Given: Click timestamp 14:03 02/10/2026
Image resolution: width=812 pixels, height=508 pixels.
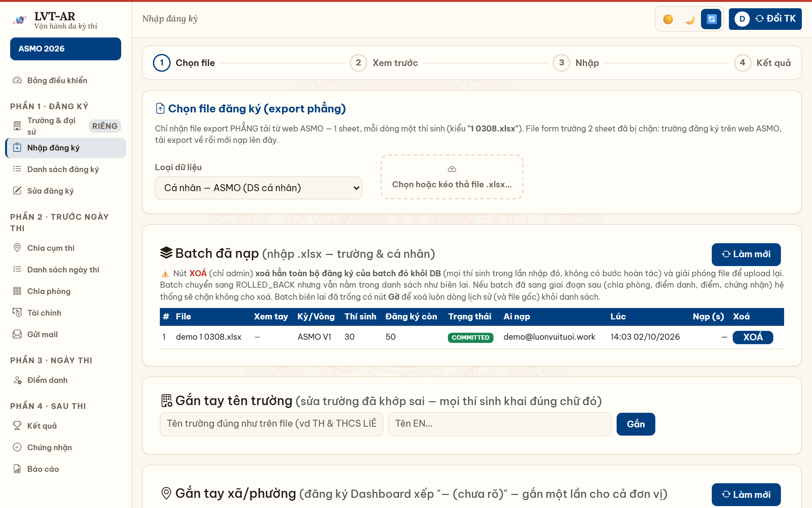Looking at the screenshot, I should (x=645, y=337).
